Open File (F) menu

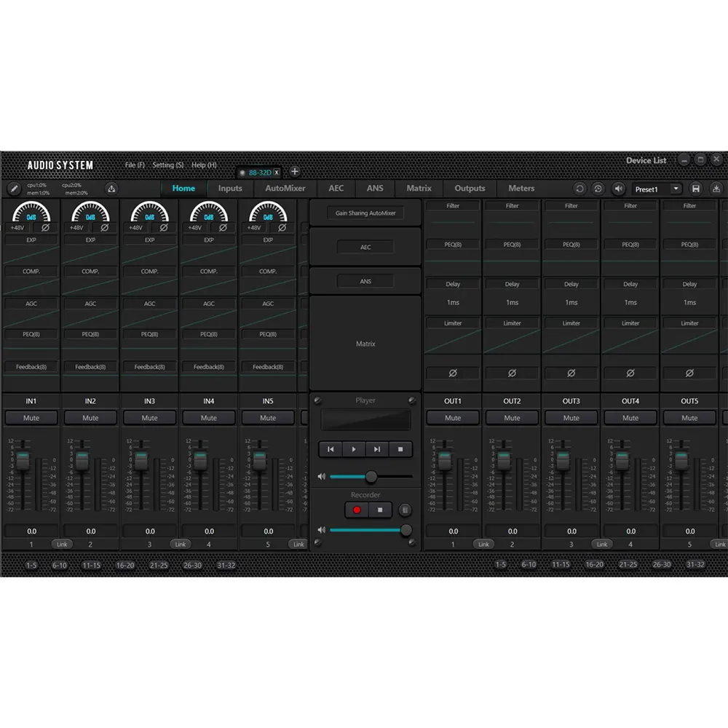click(x=135, y=165)
